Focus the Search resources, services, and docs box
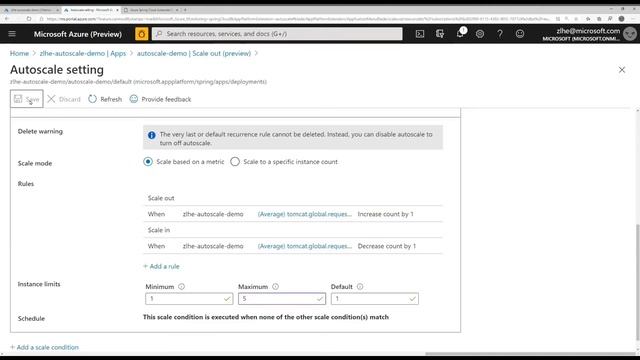 (277, 34)
